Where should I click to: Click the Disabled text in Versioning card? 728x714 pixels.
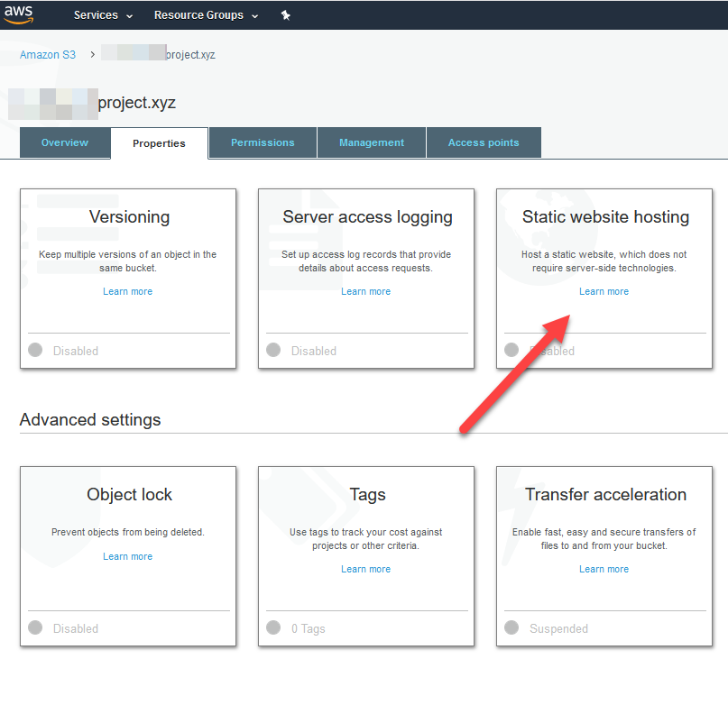coord(76,351)
